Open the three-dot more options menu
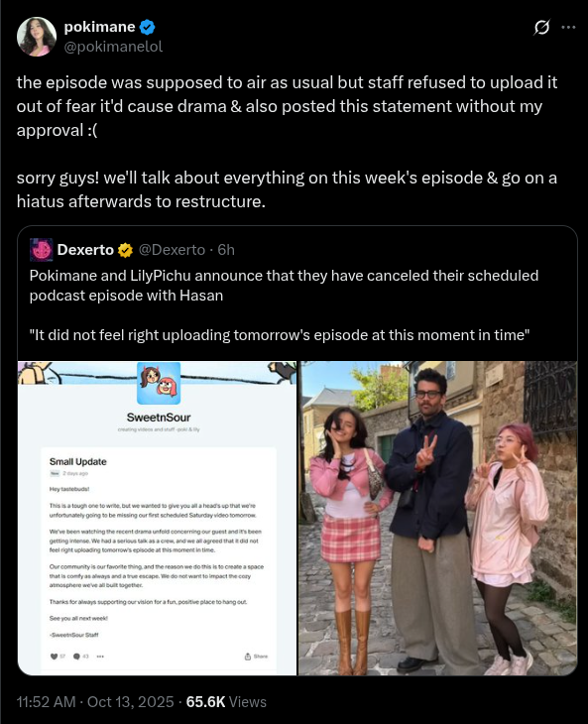The width and height of the screenshot is (588, 724). coord(568,27)
